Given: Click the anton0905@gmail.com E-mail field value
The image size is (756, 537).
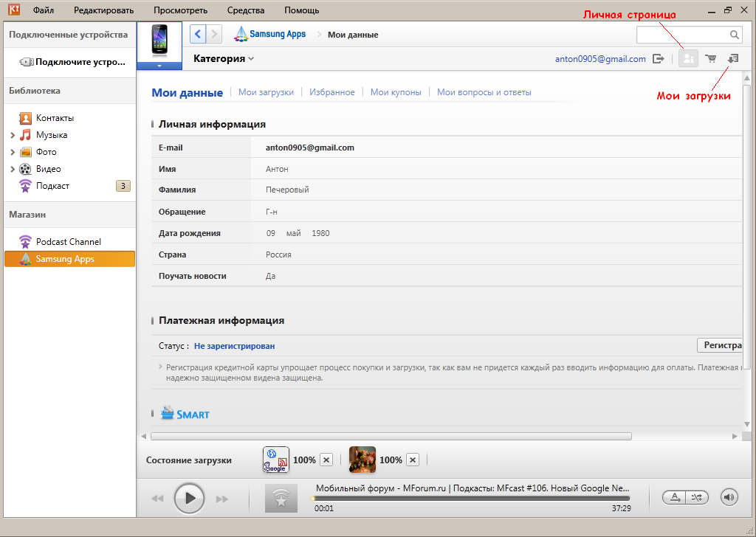Looking at the screenshot, I should coord(310,148).
